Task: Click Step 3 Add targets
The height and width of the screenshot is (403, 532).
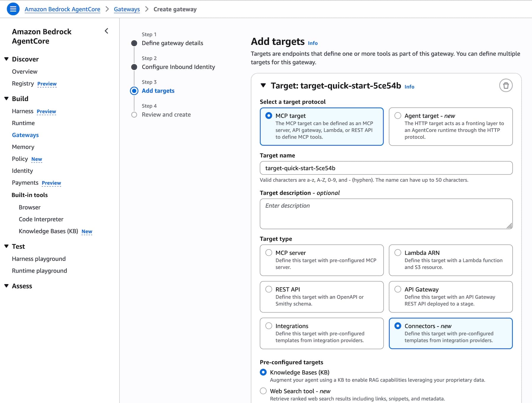Action: pyautogui.click(x=158, y=91)
